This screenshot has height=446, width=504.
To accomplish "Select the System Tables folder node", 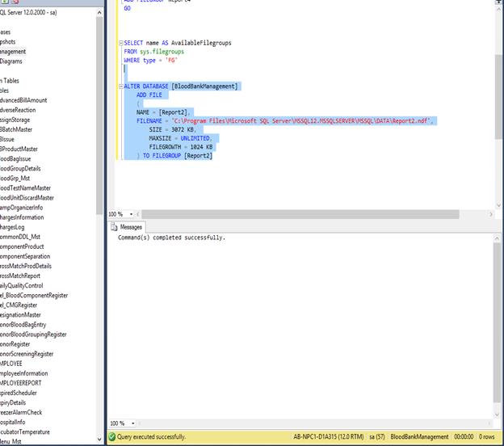I will (10, 81).
